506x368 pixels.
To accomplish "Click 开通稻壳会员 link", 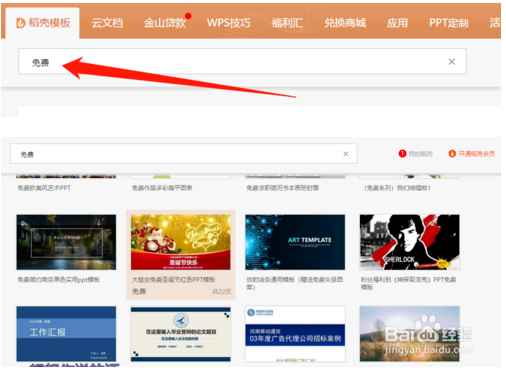I will point(476,154).
